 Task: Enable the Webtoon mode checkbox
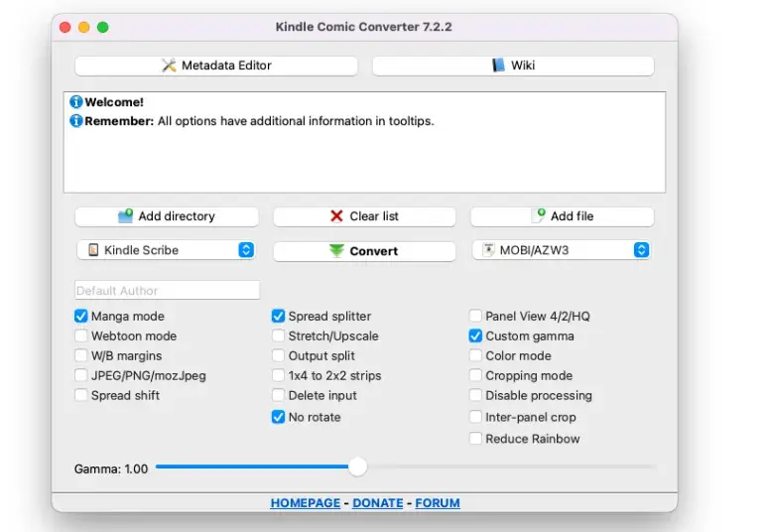click(81, 336)
